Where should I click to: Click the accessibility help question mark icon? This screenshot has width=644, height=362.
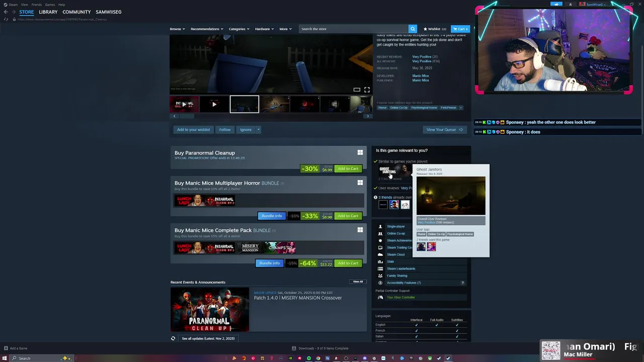coord(463,283)
